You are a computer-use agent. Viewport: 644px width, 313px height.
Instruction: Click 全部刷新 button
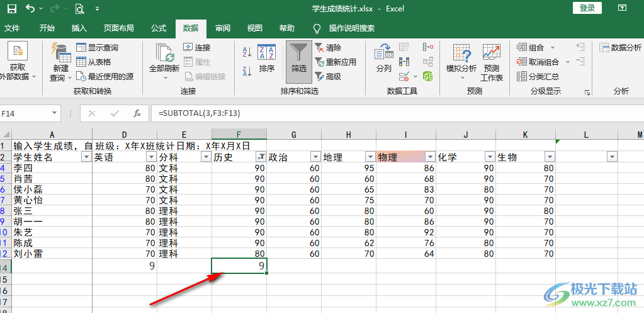point(164,62)
